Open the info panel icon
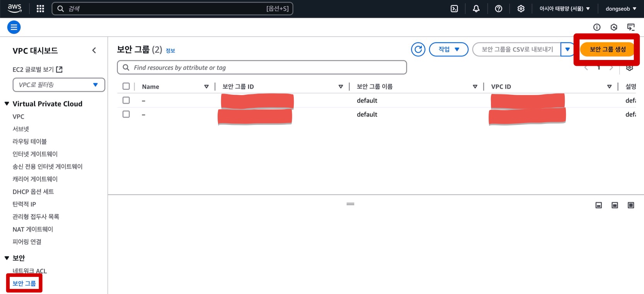The image size is (644, 294). [x=597, y=27]
